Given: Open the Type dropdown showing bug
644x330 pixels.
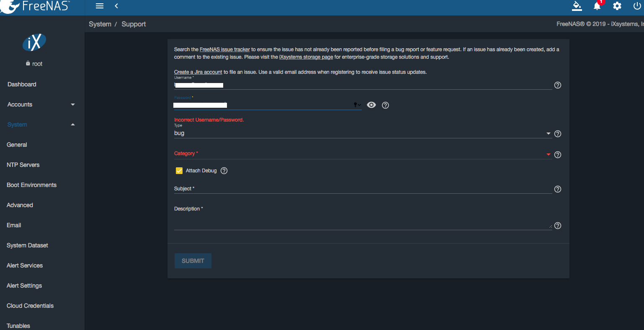Looking at the screenshot, I should click(x=363, y=133).
